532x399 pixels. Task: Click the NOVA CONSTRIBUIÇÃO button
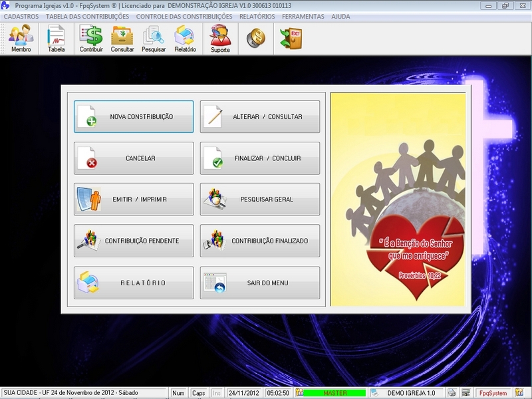134,116
